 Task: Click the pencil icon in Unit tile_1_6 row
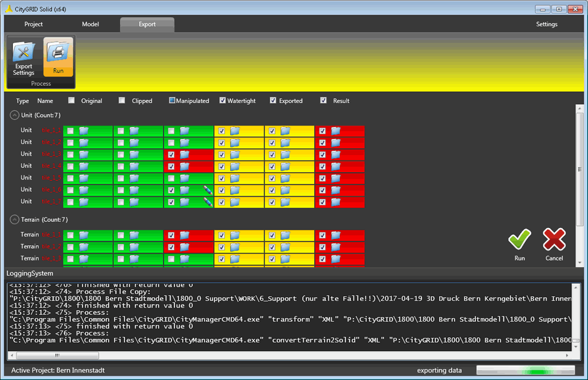point(208,190)
